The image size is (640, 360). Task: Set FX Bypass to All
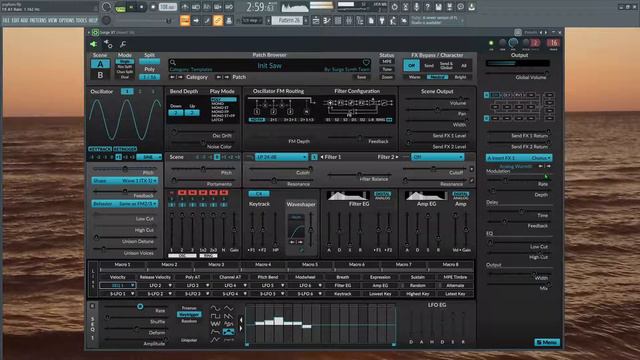coord(464,65)
